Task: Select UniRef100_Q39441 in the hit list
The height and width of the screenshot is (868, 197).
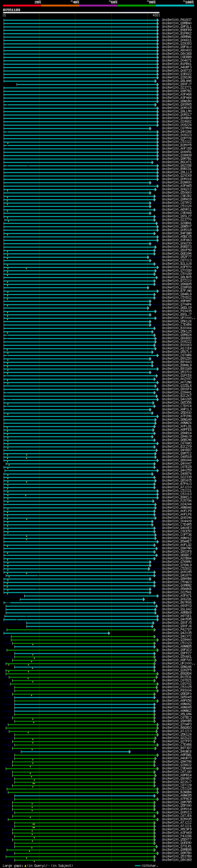Action: pos(177,393)
